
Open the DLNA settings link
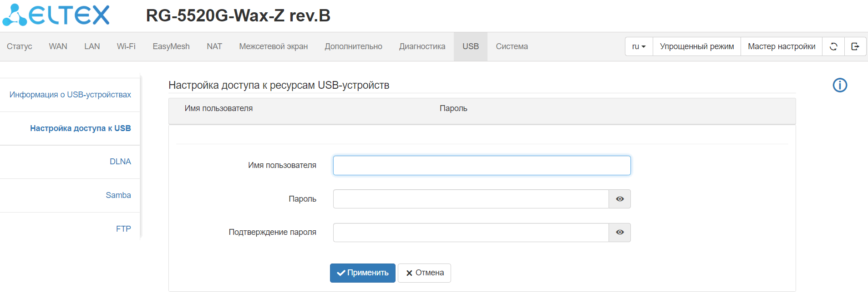coord(120,162)
